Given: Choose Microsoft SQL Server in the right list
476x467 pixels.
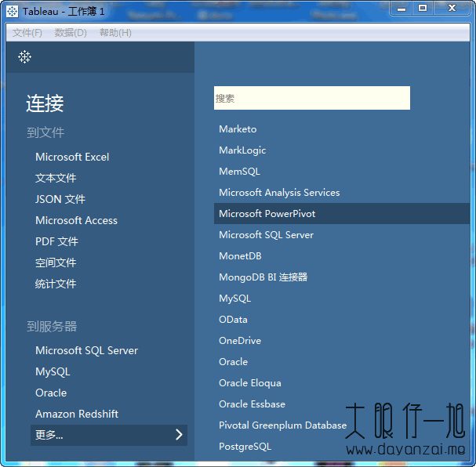Looking at the screenshot, I should coord(267,235).
